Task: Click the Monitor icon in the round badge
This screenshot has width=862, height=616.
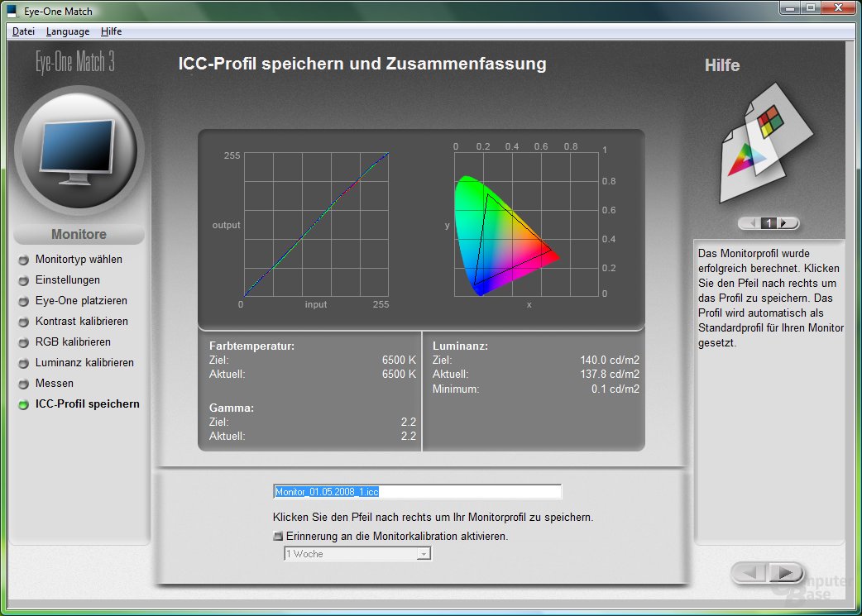Action: click(78, 152)
